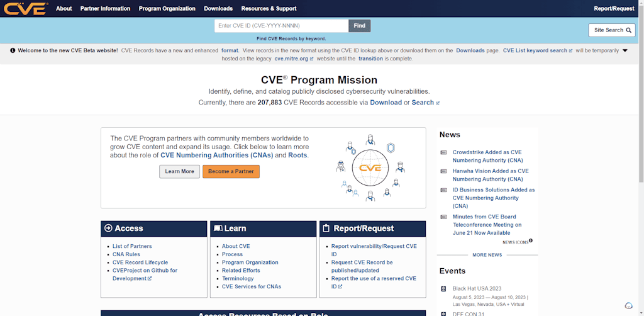Click the Report/Request clipboard icon
This screenshot has width=644, height=316.
click(x=326, y=229)
